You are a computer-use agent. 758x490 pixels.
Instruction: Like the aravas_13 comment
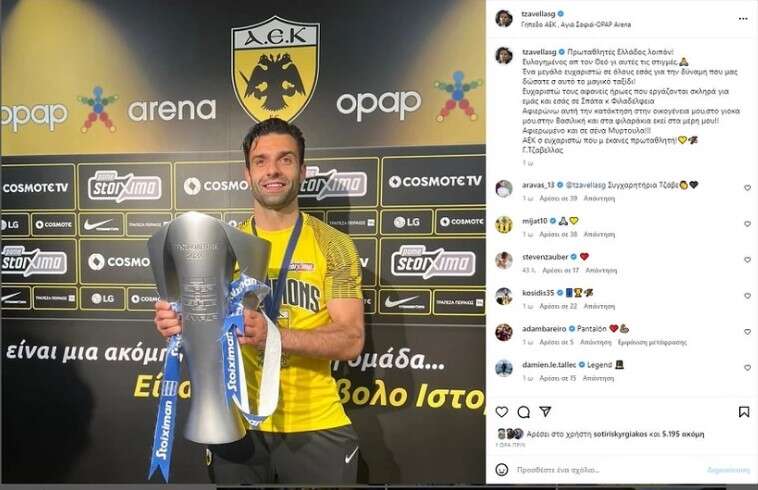[747, 187]
